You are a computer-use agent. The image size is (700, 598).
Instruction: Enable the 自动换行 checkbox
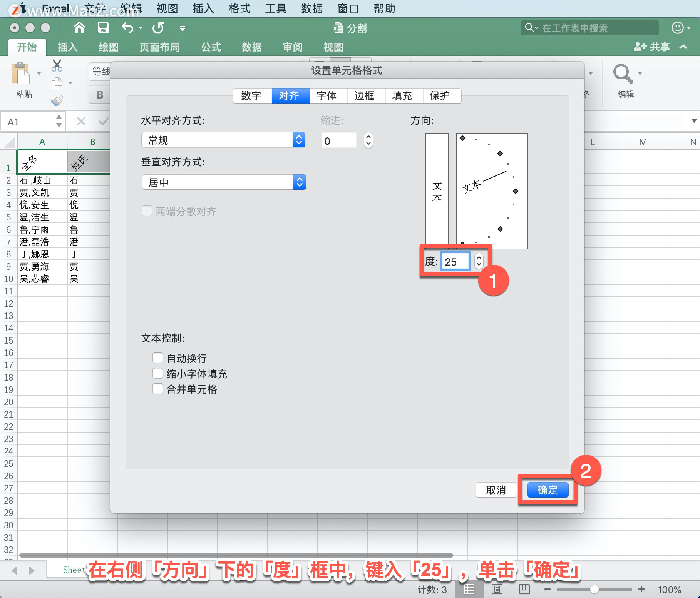click(157, 358)
